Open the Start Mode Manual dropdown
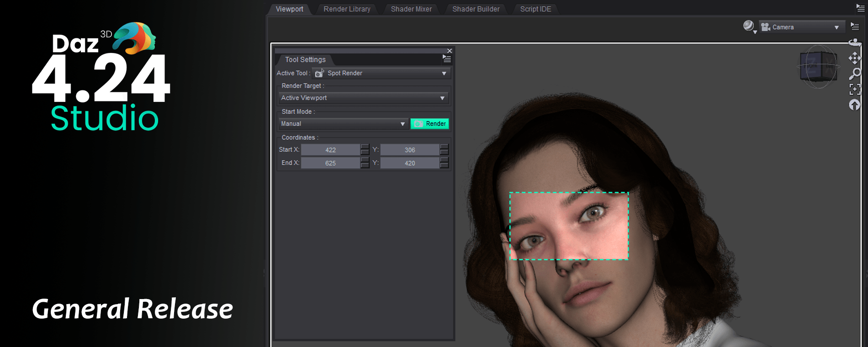Image resolution: width=868 pixels, height=347 pixels. coord(343,124)
